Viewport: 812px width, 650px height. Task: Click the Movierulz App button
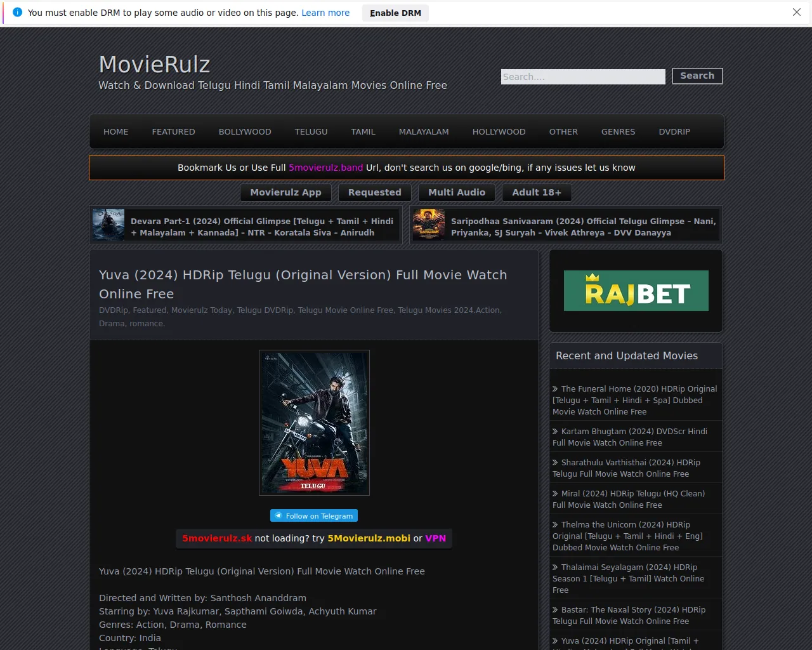pyautogui.click(x=285, y=192)
